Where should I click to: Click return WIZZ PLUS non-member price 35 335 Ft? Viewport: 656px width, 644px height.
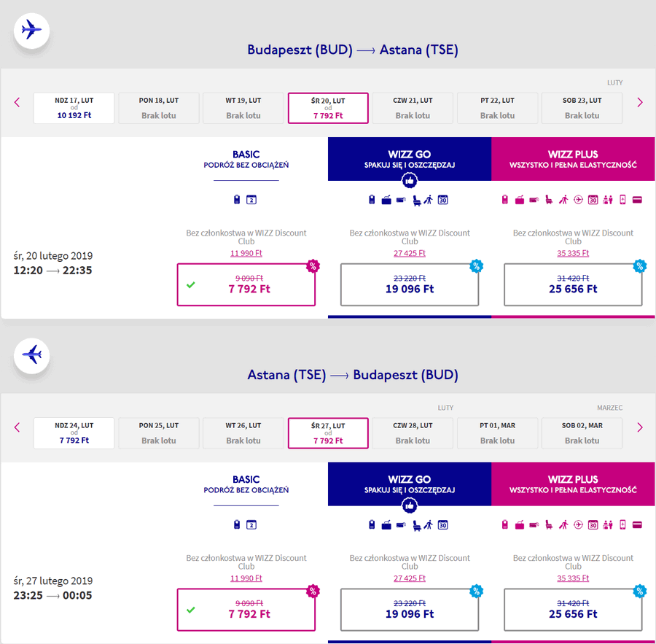click(573, 578)
